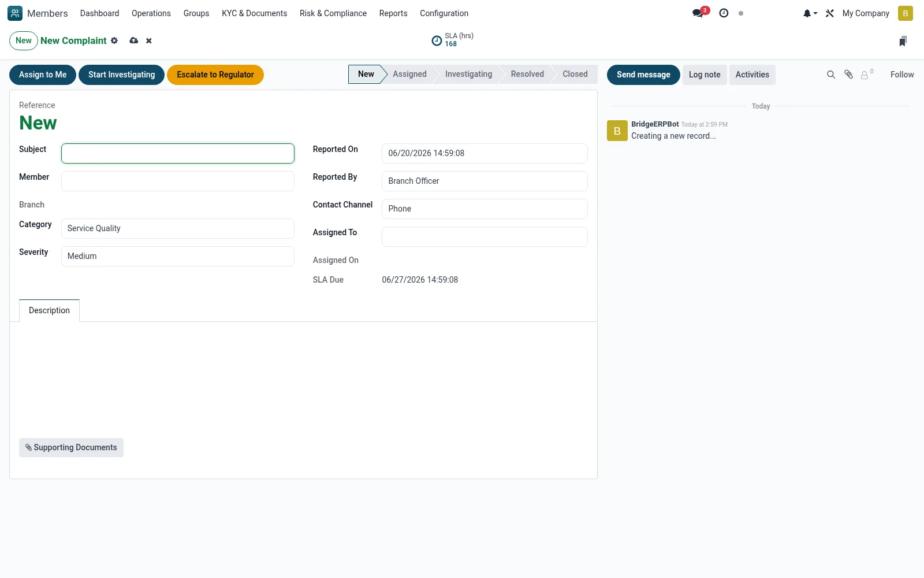Save the record with the cloud icon
The height and width of the screenshot is (578, 924).
[134, 40]
